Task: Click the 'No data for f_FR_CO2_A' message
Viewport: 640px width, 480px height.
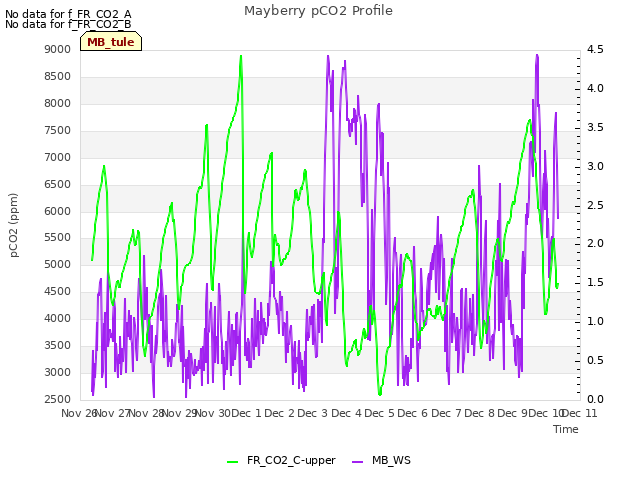Action: (68, 14)
